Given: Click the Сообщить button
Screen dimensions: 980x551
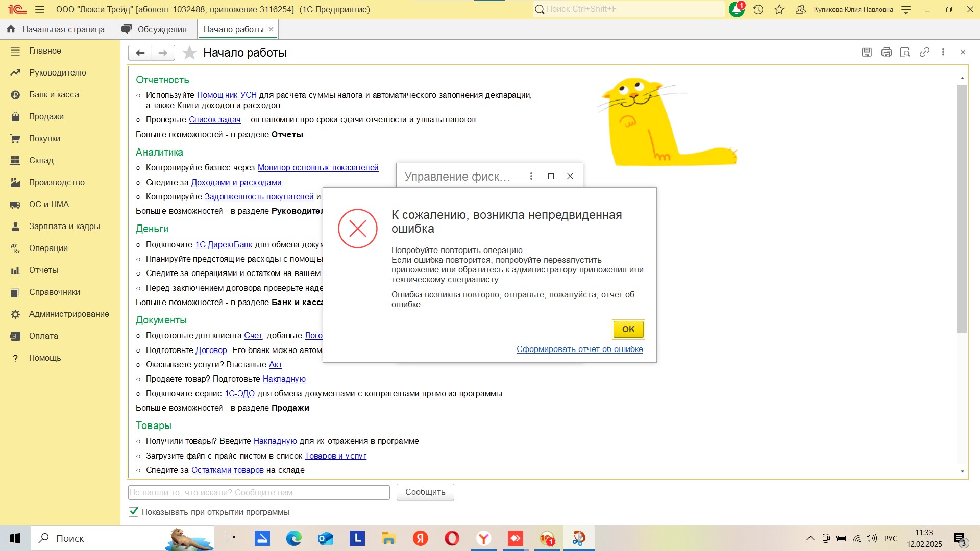Looking at the screenshot, I should 425,492.
